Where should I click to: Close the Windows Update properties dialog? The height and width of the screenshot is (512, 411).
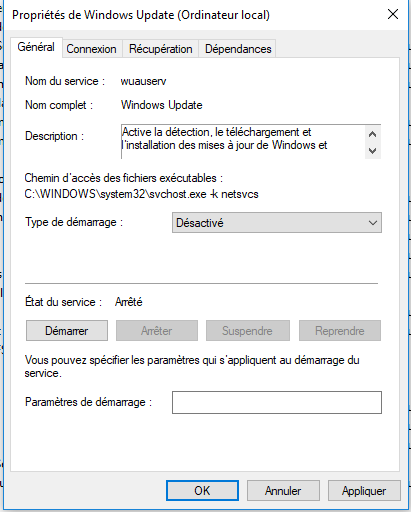tap(393, 14)
